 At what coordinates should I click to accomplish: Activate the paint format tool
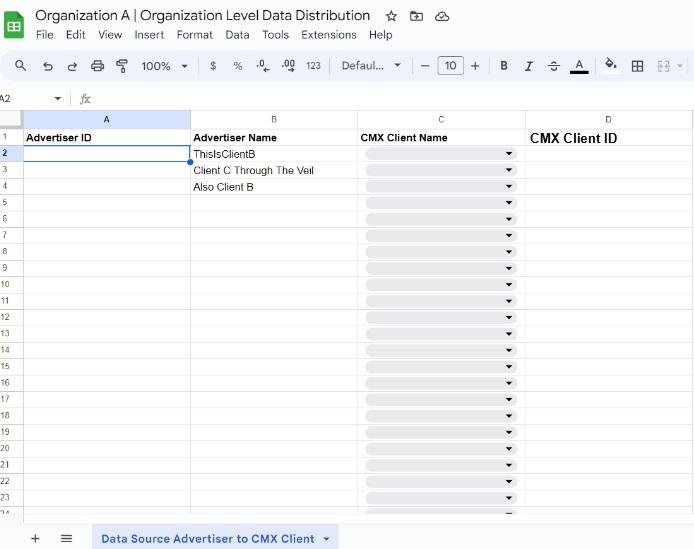122,66
